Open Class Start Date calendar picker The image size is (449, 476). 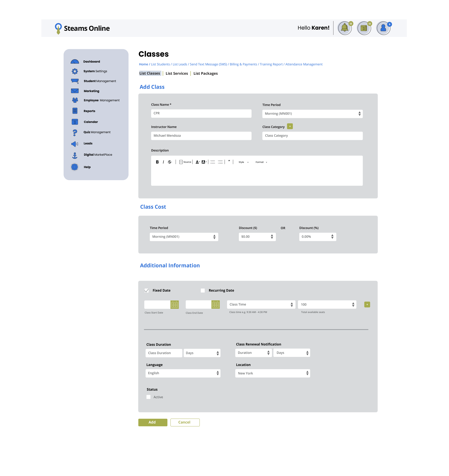(x=174, y=305)
